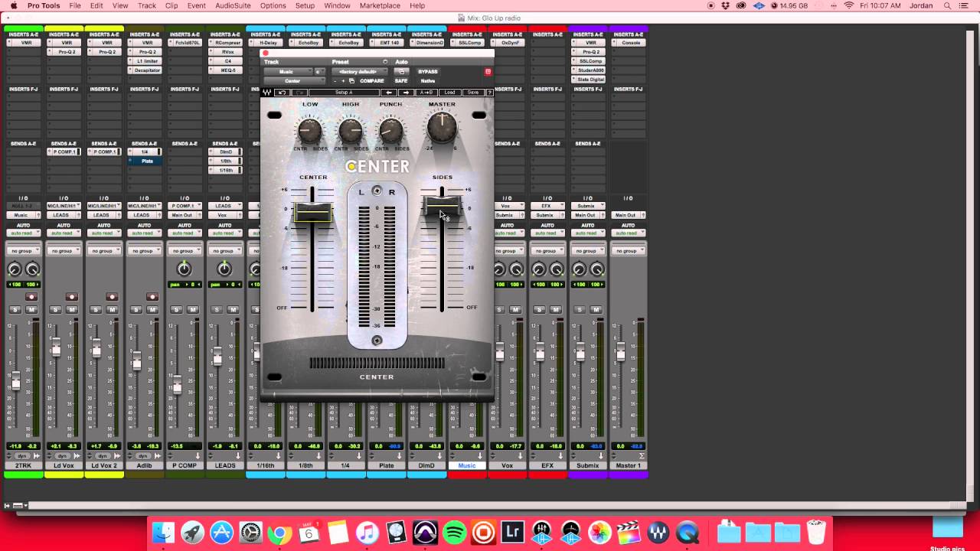Click the Waves previous preset left arrow
The width and height of the screenshot is (980, 551).
389,93
